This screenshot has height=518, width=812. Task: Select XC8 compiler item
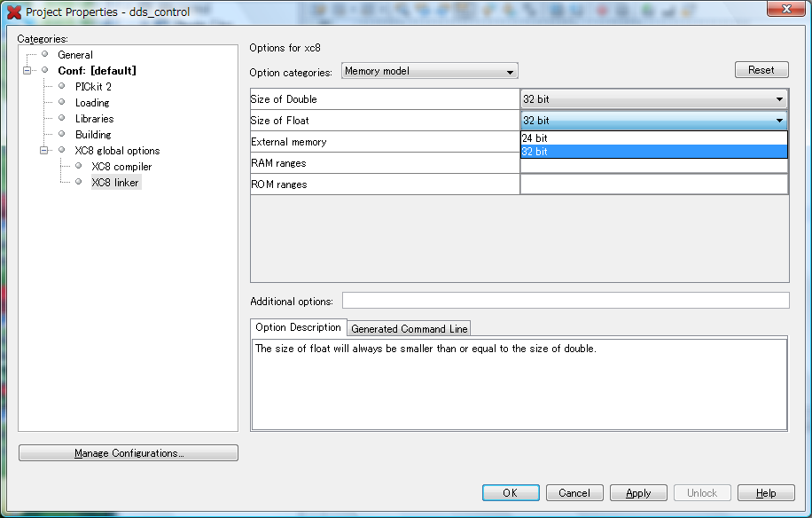point(121,168)
